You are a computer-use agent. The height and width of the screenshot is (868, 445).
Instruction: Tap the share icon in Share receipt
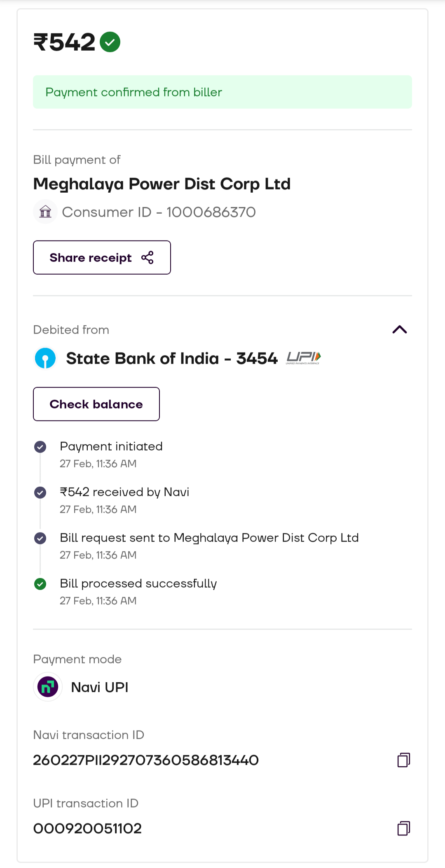[148, 257]
